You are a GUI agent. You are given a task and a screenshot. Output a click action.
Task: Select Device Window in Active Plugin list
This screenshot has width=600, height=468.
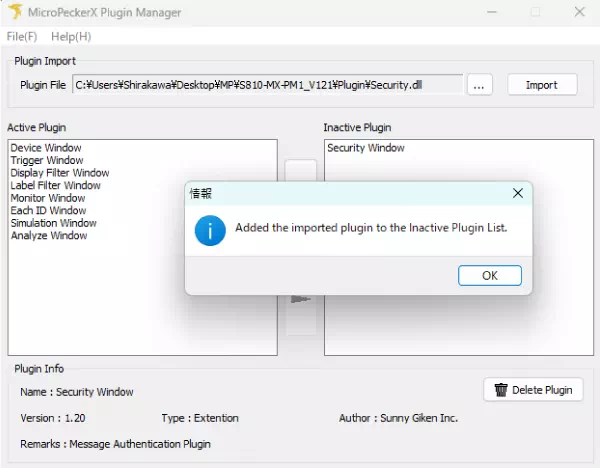tap(46, 148)
